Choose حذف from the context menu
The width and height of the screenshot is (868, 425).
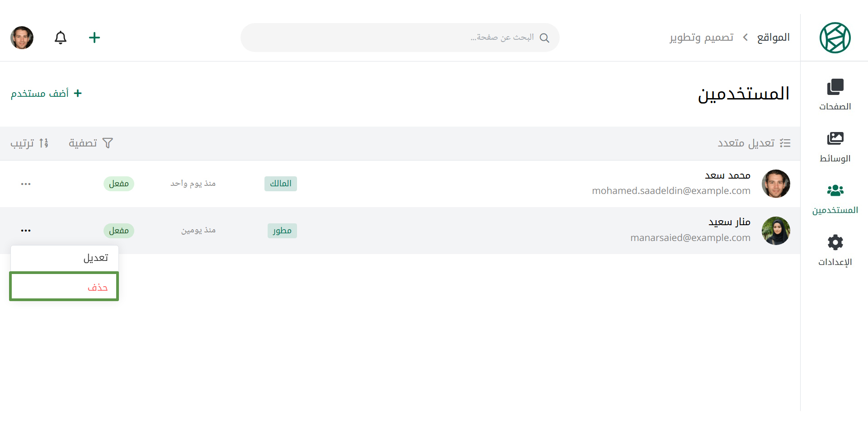pyautogui.click(x=64, y=286)
